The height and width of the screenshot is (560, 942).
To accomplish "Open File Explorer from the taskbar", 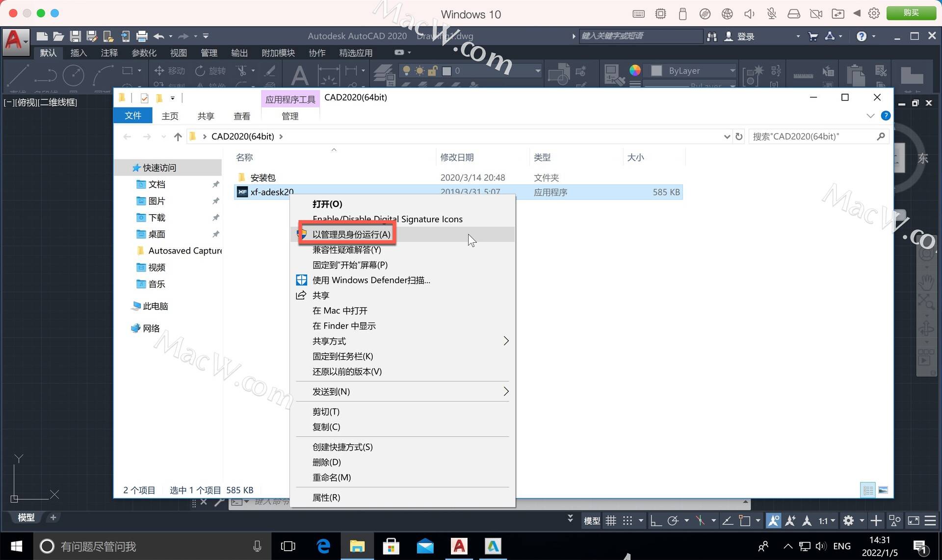I will pos(358,546).
